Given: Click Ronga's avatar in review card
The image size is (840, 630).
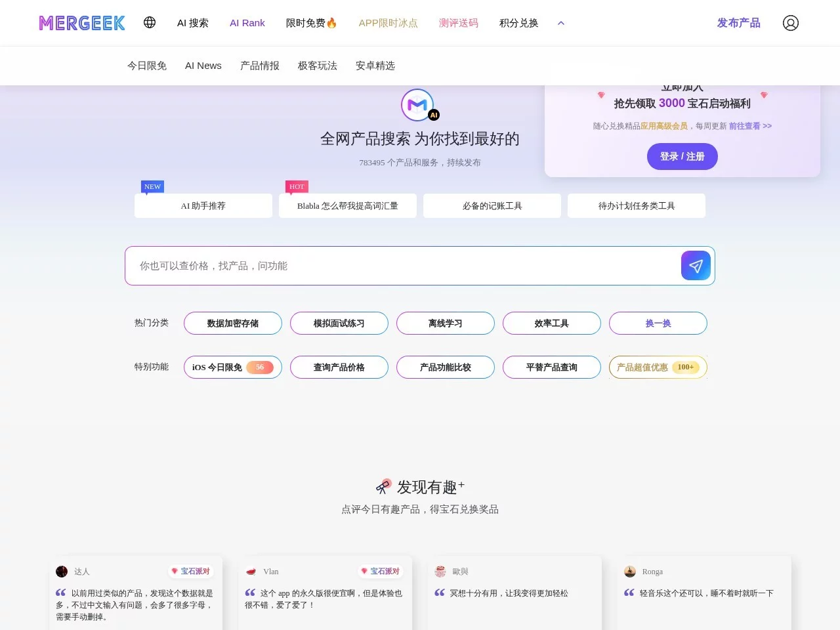Looking at the screenshot, I should [630, 572].
